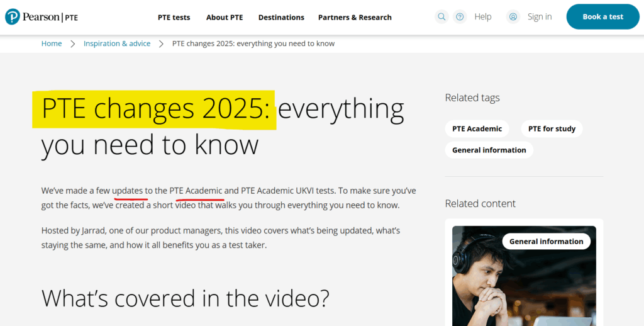
Task: Open the About PTE menu
Action: click(225, 17)
